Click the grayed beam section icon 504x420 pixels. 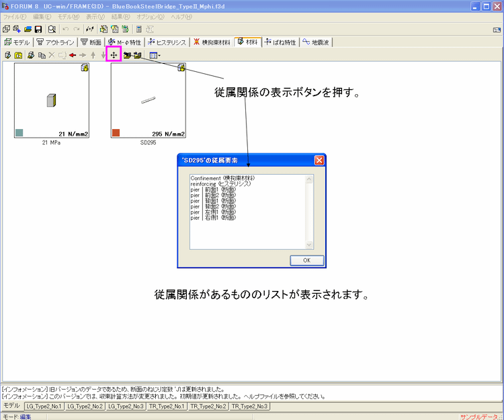(x=150, y=30)
